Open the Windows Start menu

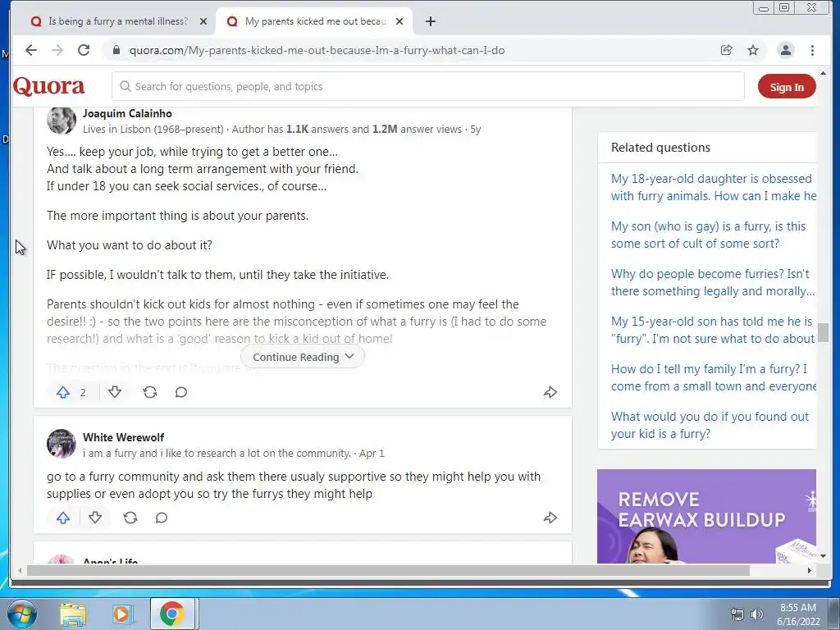pos(21,614)
